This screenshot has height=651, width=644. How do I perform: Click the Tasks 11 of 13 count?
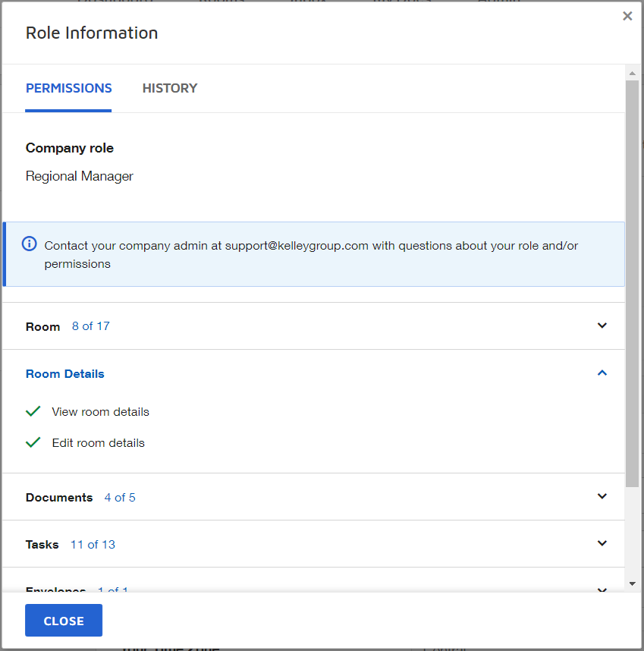tap(93, 545)
